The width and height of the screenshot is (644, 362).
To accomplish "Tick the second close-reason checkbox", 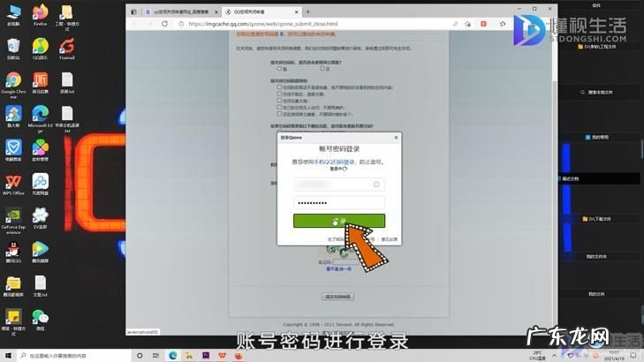I will click(279, 94).
